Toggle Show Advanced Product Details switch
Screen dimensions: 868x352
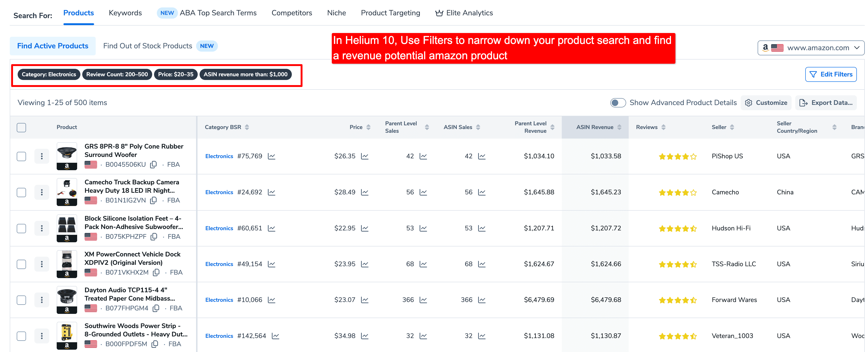tap(618, 103)
